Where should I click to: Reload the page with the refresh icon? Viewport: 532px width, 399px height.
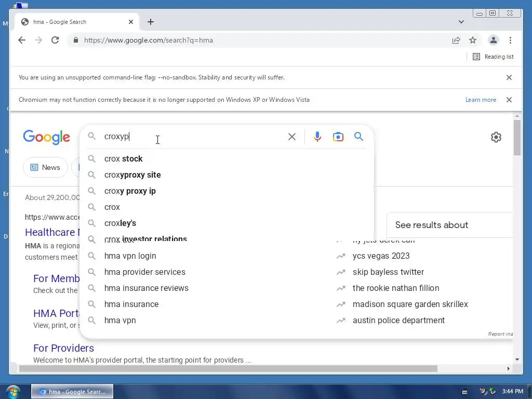[x=55, y=40]
